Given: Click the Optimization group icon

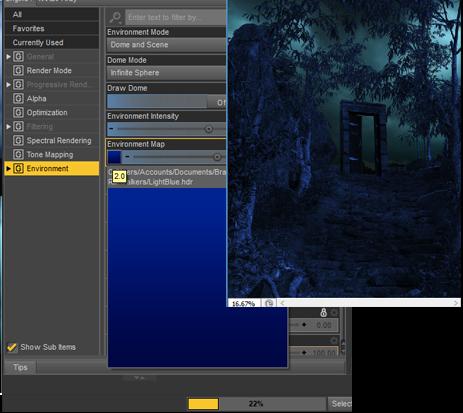Looking at the screenshot, I should point(18,113).
